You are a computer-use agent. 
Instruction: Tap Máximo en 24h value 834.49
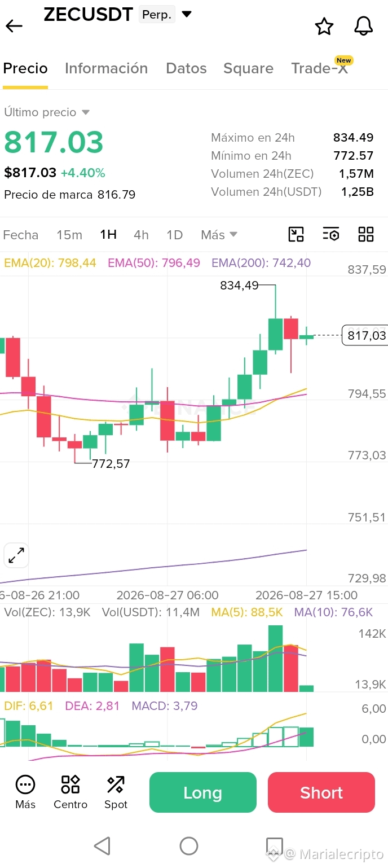tap(354, 138)
